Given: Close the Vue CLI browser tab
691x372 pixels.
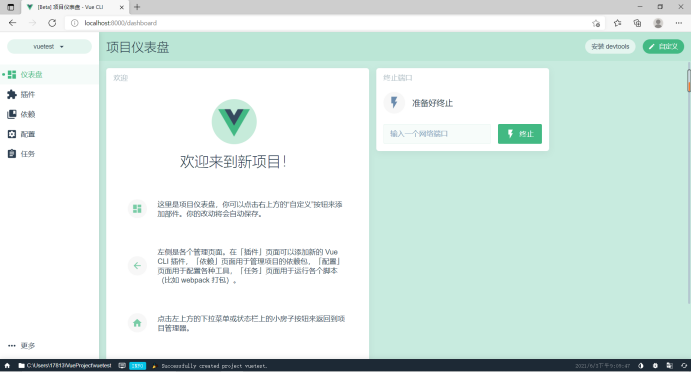Looking at the screenshot, I should 122,7.
